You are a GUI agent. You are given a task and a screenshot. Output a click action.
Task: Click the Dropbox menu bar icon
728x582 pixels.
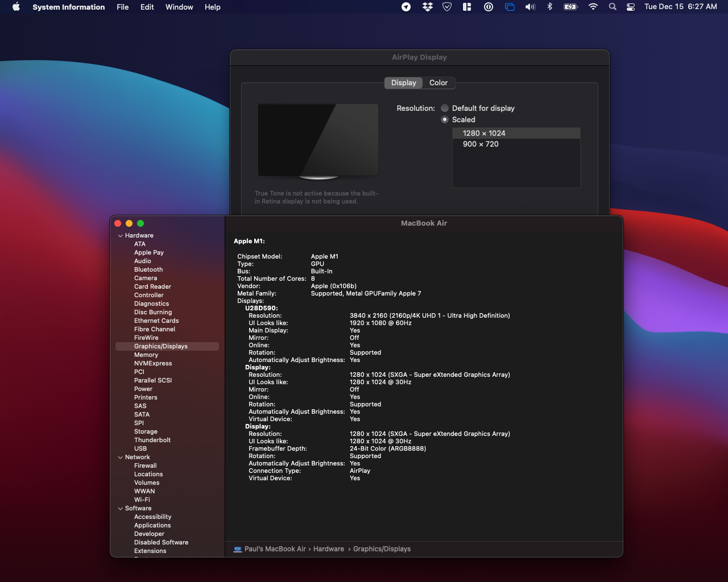(x=427, y=7)
